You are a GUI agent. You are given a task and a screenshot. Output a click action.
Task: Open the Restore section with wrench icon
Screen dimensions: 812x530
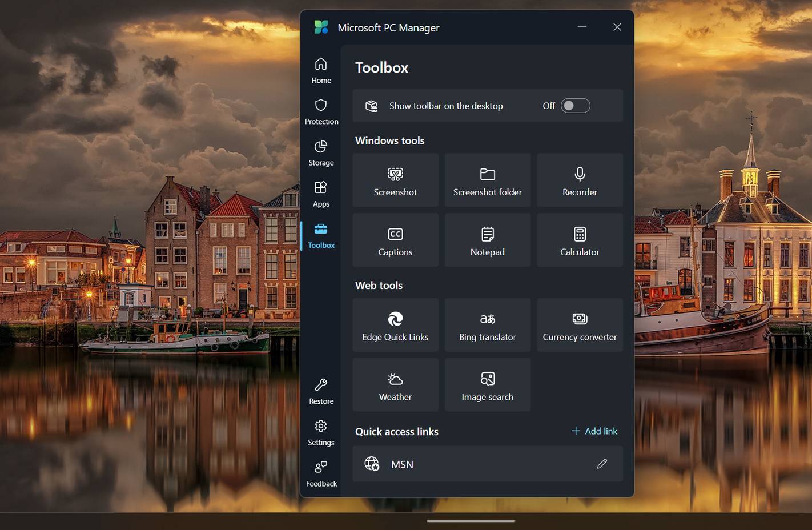pyautogui.click(x=320, y=391)
